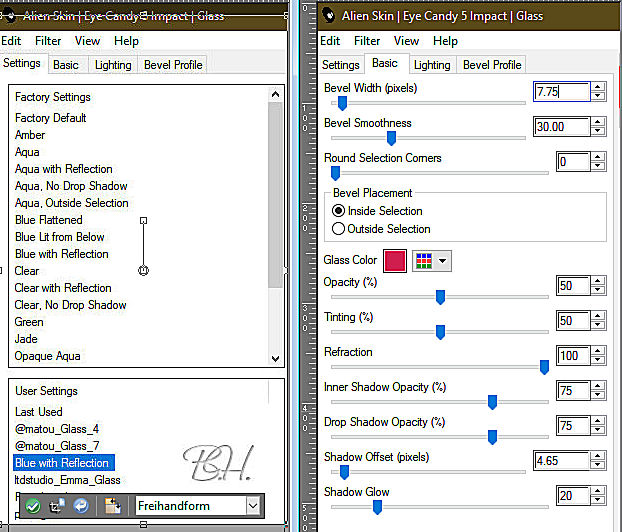Open the Filter menu in right window

(x=367, y=41)
